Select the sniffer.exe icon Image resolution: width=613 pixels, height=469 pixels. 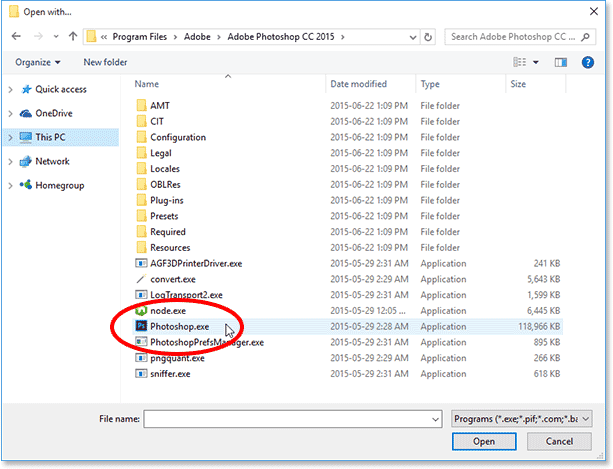tap(141, 374)
